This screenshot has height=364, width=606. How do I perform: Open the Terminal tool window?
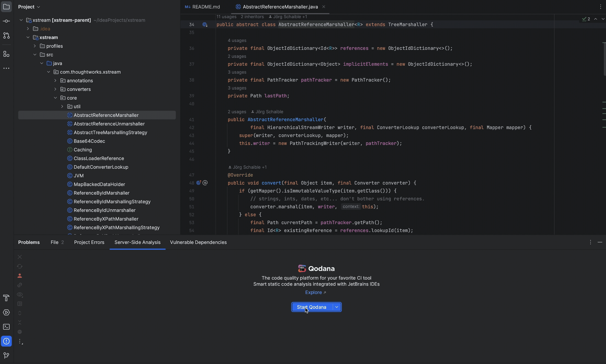coord(6,327)
